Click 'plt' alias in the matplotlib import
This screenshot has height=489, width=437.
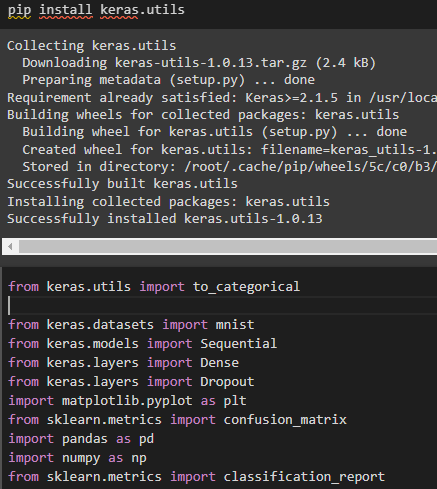tap(235, 401)
